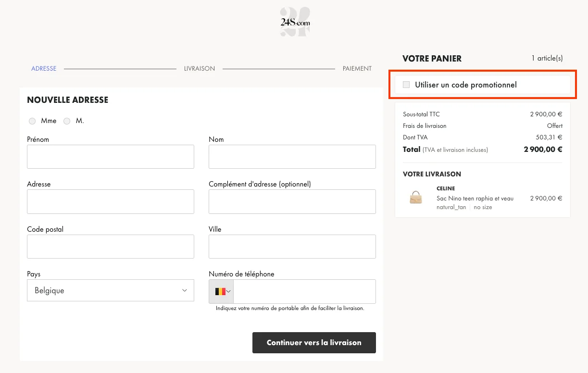588x373 pixels.
Task: Focus the Numéro de téléphone field
Action: pos(304,291)
